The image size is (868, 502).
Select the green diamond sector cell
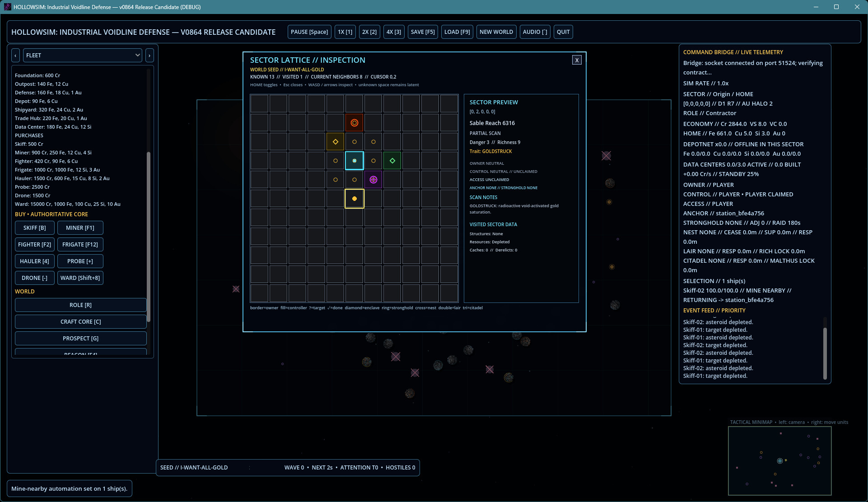point(392,161)
